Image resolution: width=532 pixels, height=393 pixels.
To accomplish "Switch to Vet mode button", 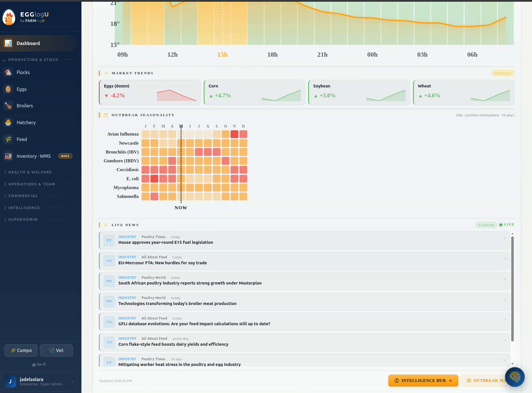I will click(x=56, y=351).
